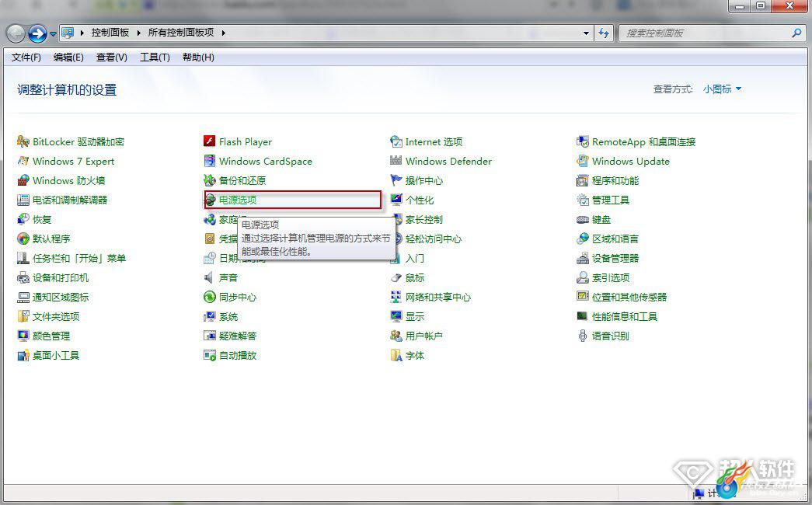Open the 任务栏和「开始」菜单 link
The width and height of the screenshot is (812, 505).
tap(78, 258)
